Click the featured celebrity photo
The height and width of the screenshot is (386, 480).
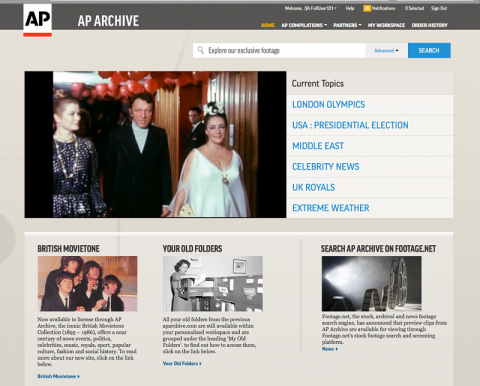155,144
